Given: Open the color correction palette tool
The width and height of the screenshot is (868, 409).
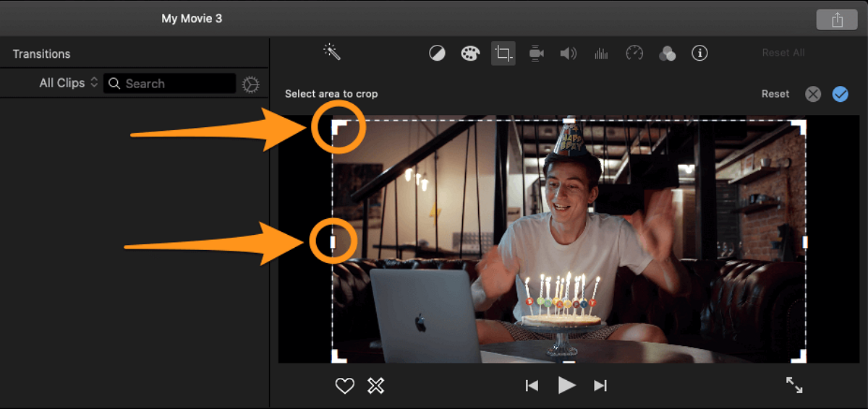Looking at the screenshot, I should (470, 53).
